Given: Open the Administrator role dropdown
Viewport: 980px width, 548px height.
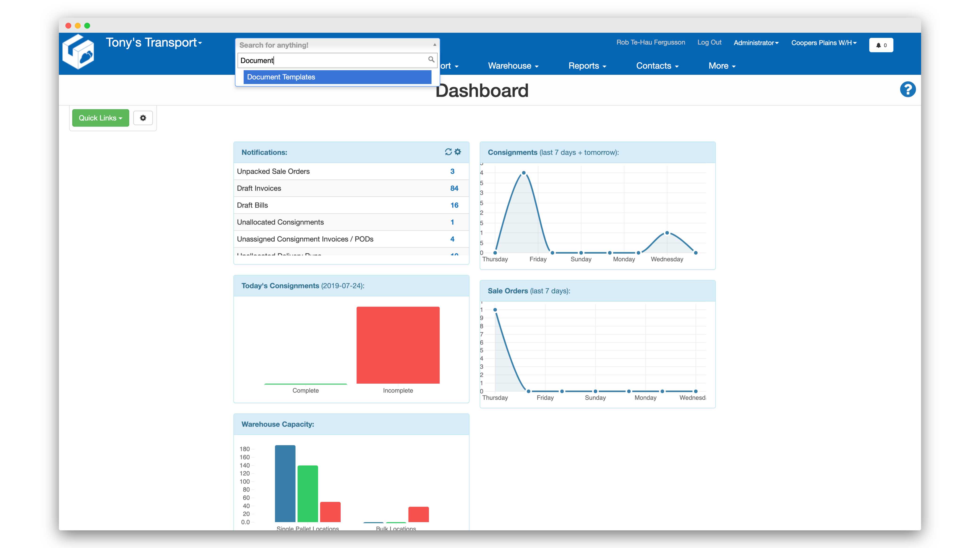Looking at the screenshot, I should [755, 43].
